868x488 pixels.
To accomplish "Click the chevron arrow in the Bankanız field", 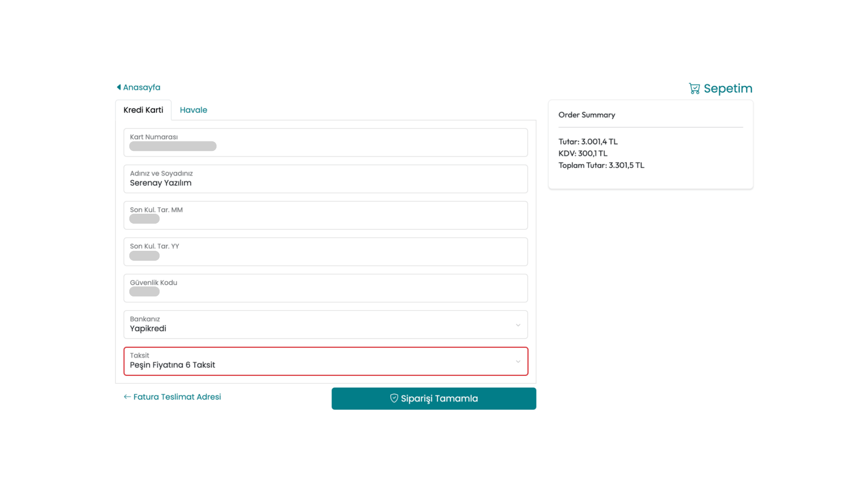I will (518, 325).
